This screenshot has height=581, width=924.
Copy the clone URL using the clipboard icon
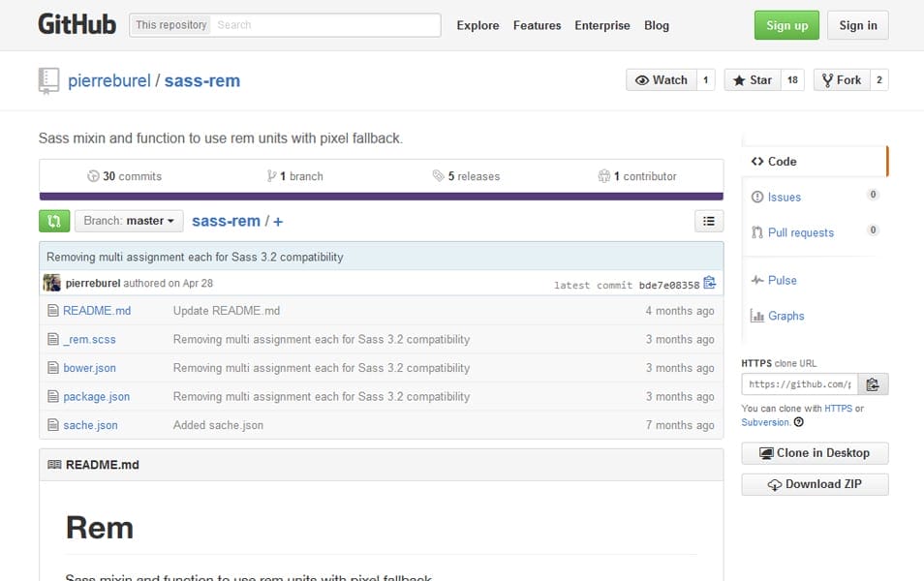[x=873, y=383]
